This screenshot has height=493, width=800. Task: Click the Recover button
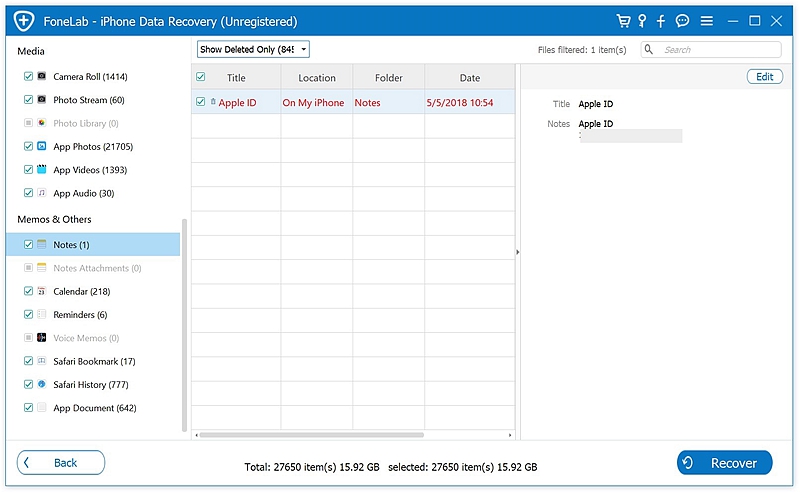click(x=724, y=463)
